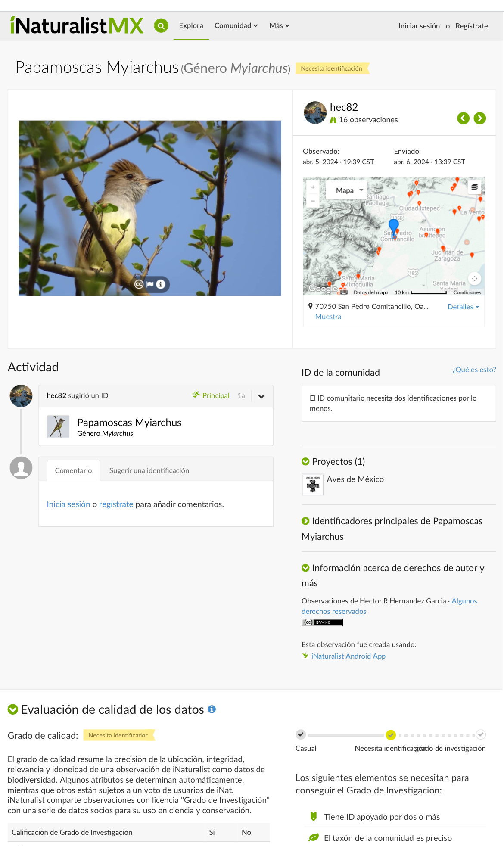Click the data quality info icon
This screenshot has height=846, width=504.
point(212,709)
